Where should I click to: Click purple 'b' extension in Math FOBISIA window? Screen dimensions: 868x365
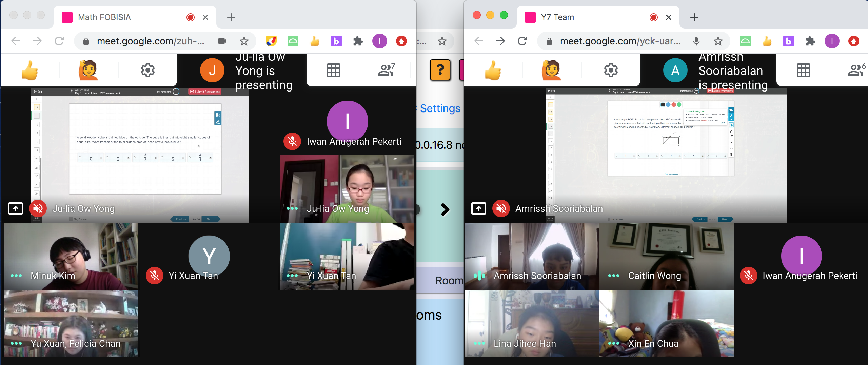coord(336,41)
